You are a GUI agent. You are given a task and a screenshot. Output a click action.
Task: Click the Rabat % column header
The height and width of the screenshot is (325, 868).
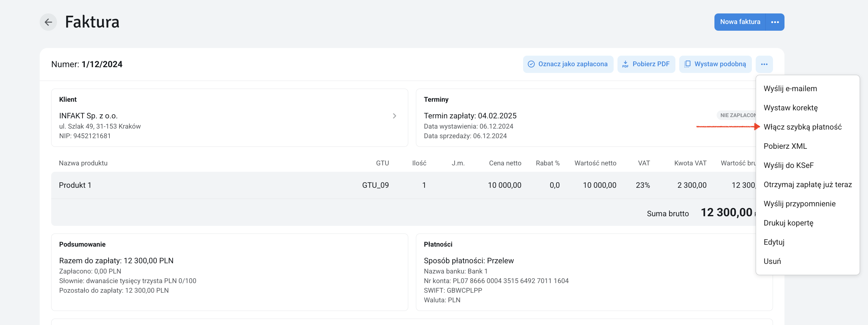pyautogui.click(x=547, y=163)
